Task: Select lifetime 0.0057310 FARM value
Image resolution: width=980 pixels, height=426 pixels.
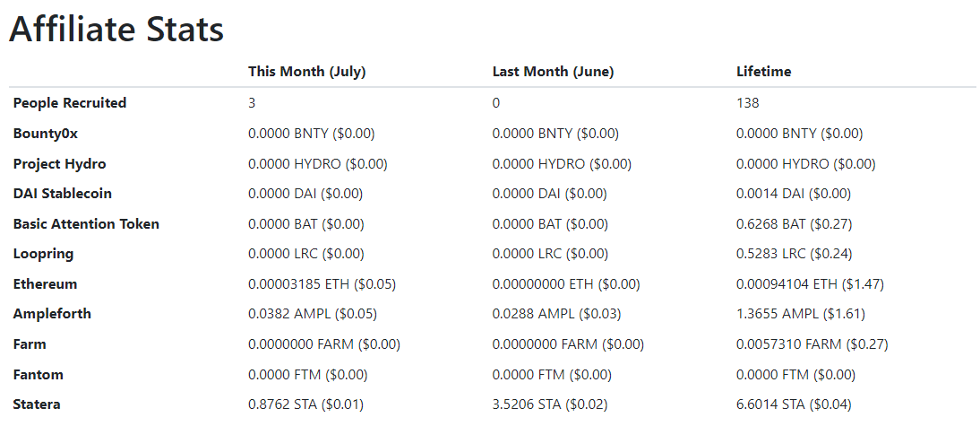Action: tap(812, 344)
